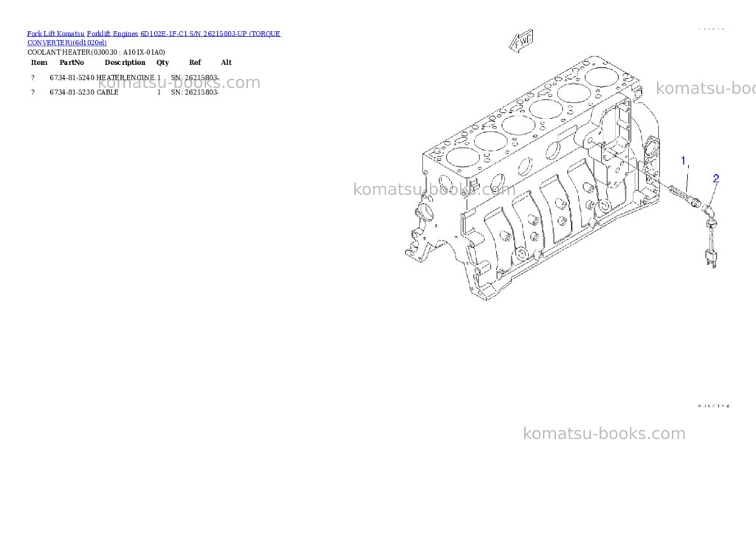Click the Description column header
Viewport: 756px width, 535px height.
coord(125,62)
